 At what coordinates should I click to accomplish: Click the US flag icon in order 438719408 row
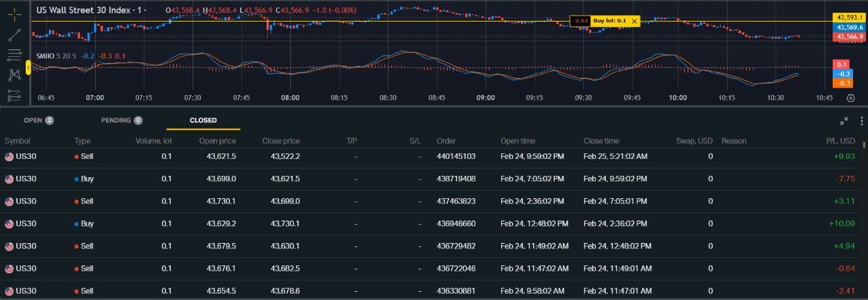coord(9,179)
